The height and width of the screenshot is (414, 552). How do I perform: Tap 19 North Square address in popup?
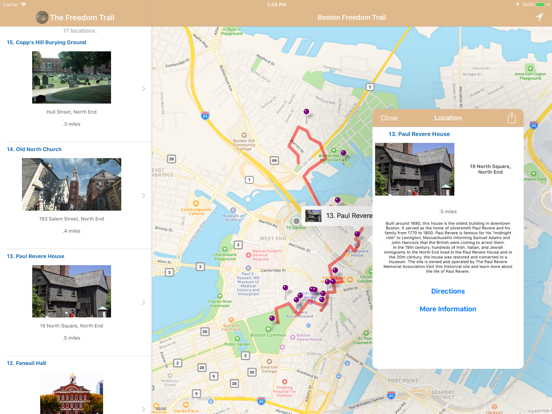(490, 169)
